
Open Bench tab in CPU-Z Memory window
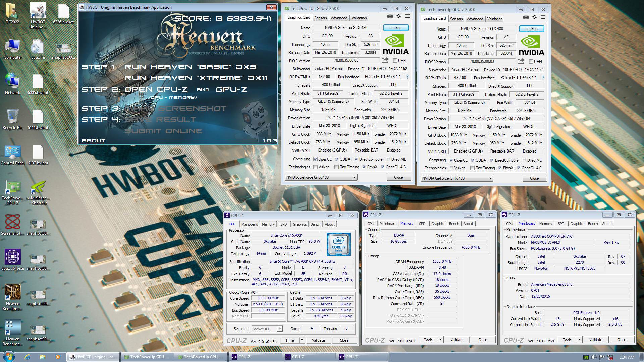click(454, 224)
